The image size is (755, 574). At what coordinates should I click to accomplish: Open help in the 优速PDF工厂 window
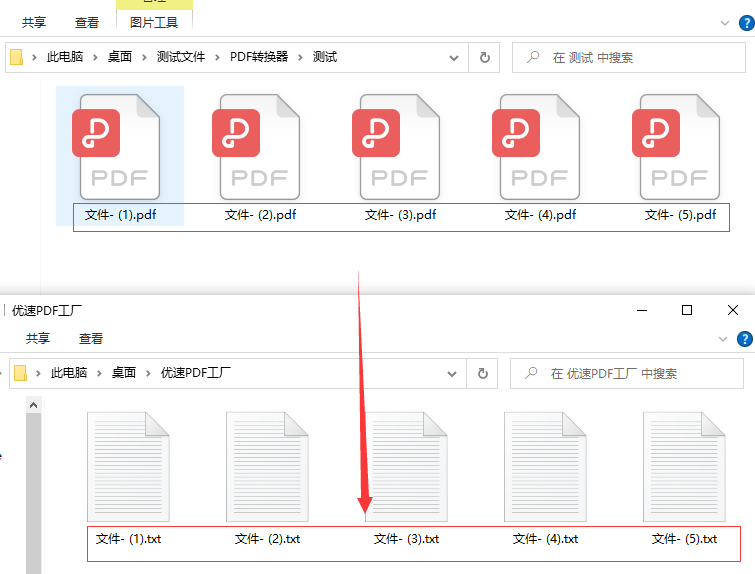(744, 339)
